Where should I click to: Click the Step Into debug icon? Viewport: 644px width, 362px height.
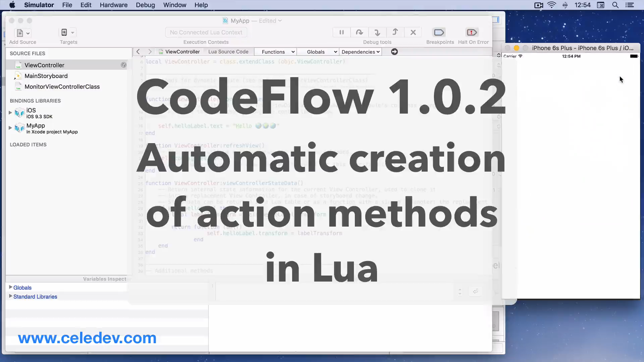coord(377,33)
